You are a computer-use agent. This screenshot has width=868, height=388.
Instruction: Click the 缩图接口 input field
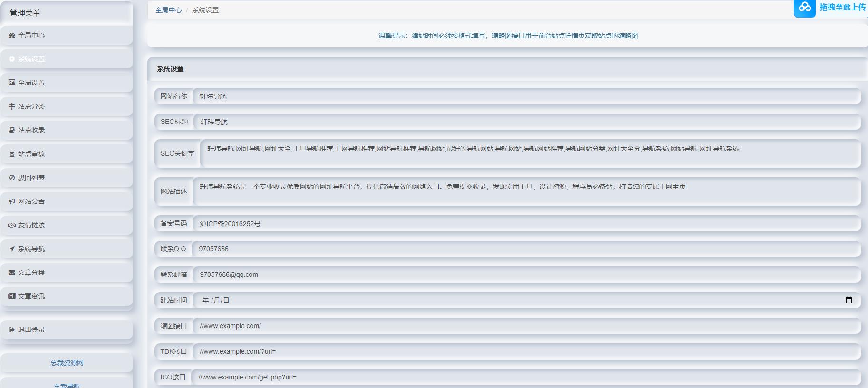[x=527, y=326]
